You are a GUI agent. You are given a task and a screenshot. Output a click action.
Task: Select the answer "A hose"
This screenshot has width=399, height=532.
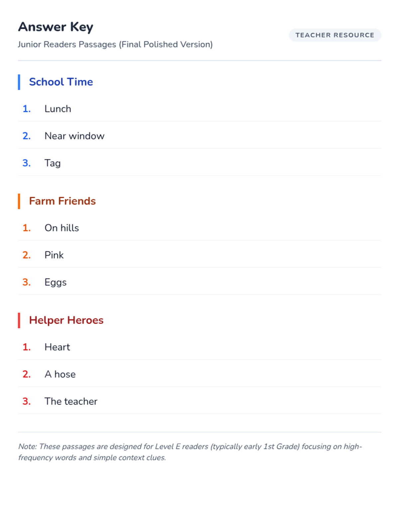[x=60, y=374]
